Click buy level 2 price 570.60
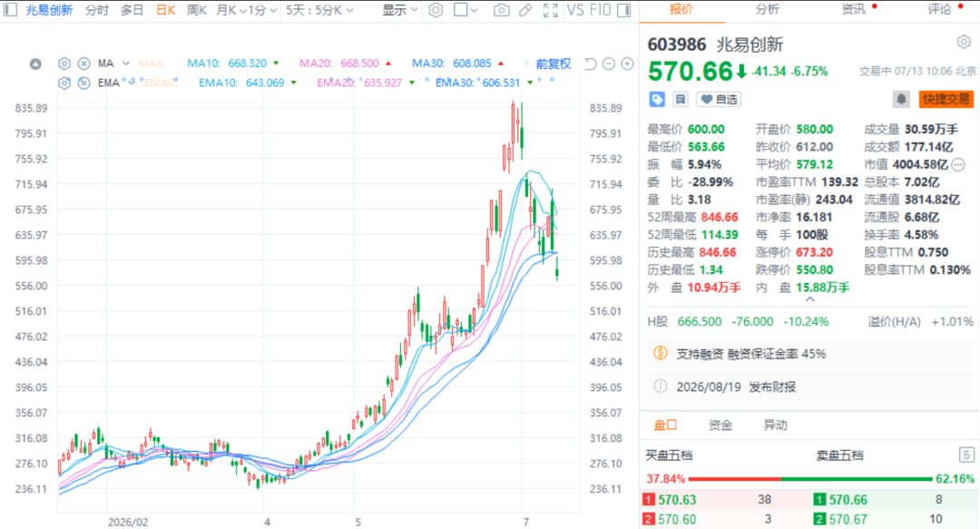Screen dimensions: 980x529 [677, 518]
